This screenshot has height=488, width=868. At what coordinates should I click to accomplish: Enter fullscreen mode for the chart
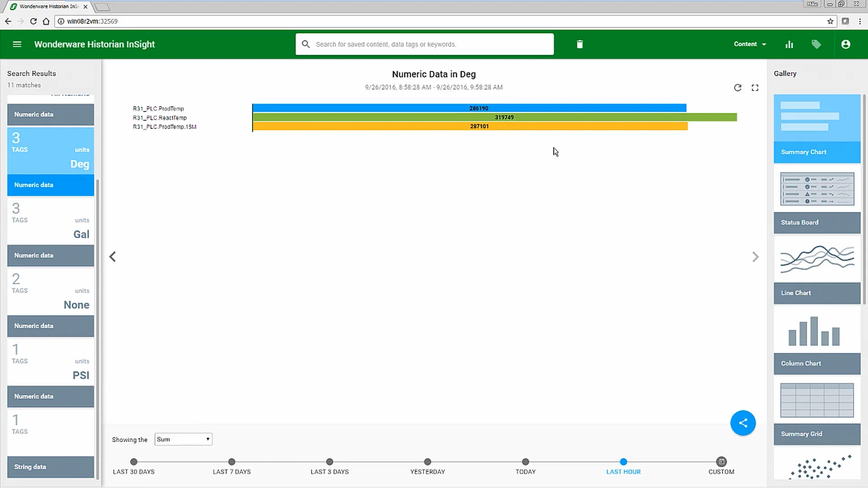coord(755,88)
